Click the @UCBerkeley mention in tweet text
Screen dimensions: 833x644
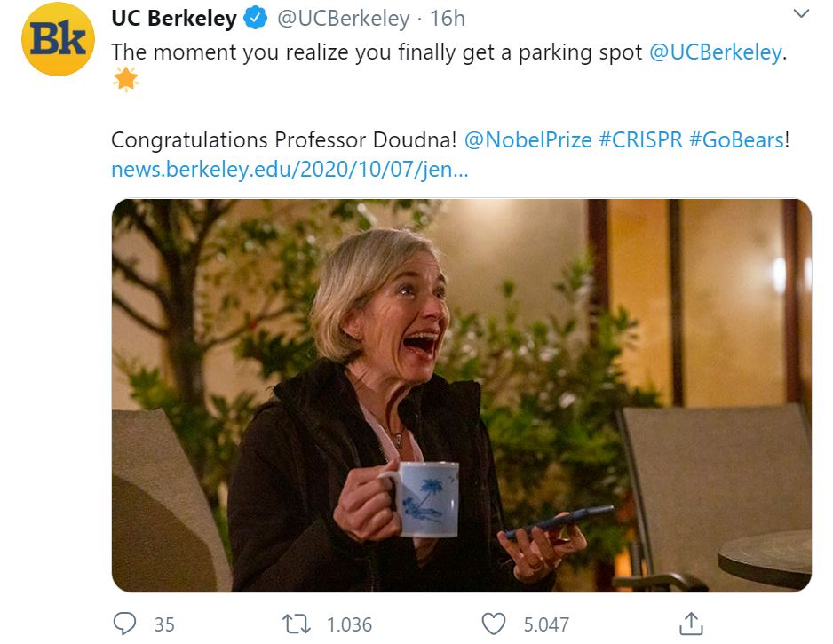point(716,52)
